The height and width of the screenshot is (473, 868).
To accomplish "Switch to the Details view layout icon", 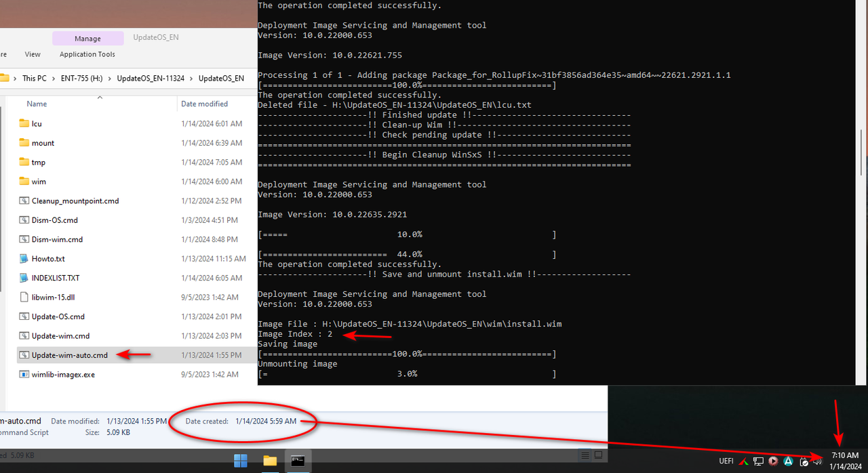I will 585,455.
